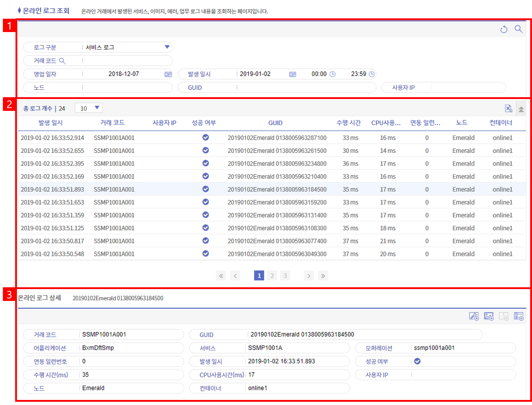Click success check icon in row 16:33:52.655
The width and height of the screenshot is (532, 405).
pyautogui.click(x=205, y=150)
